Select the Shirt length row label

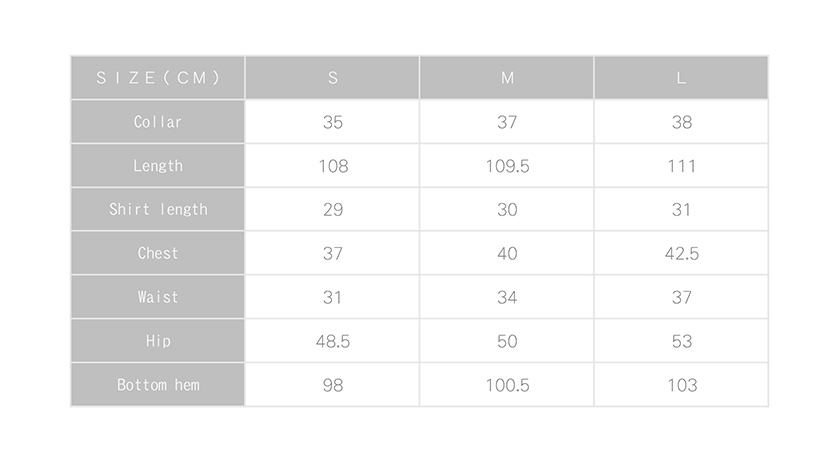(x=158, y=210)
